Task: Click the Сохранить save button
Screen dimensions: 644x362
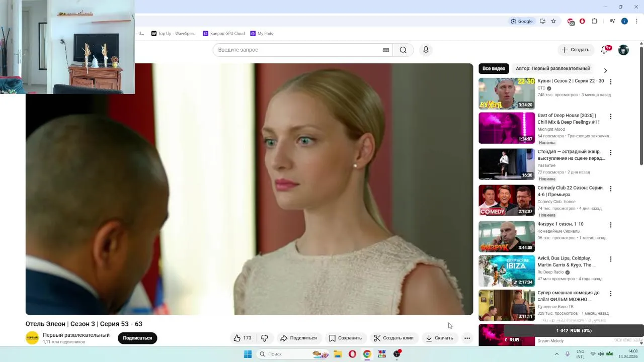Action: tap(345, 338)
